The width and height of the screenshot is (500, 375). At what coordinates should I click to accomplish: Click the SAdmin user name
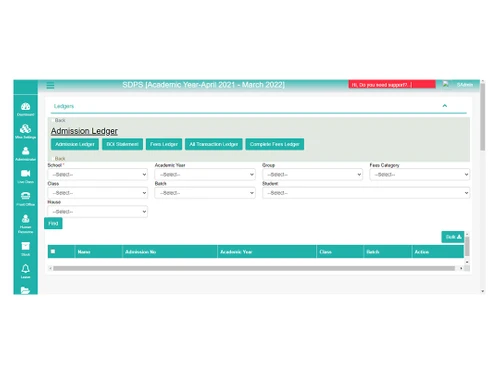(465, 85)
